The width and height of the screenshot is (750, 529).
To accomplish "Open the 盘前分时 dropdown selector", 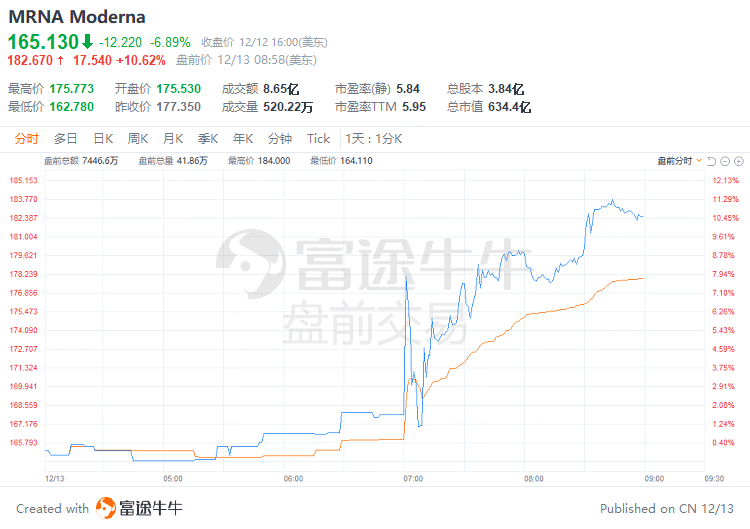I will click(680, 161).
